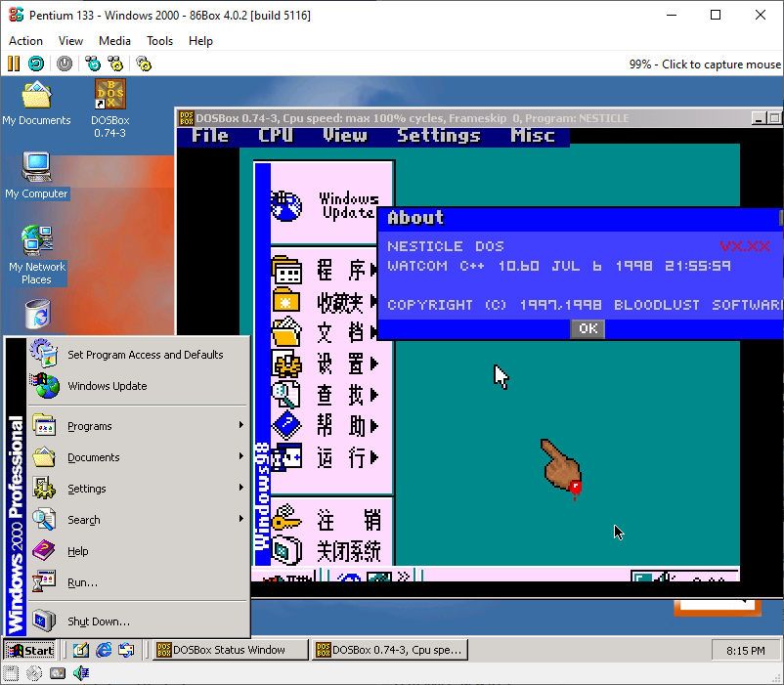Click the 8:15 PM taskbar clock
This screenshot has height=685, width=784.
746,651
